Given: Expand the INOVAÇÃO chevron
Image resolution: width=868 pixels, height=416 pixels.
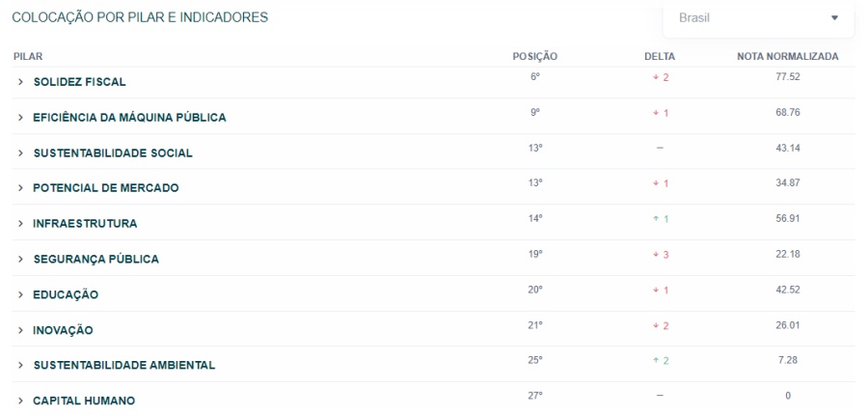Looking at the screenshot, I should [20, 330].
